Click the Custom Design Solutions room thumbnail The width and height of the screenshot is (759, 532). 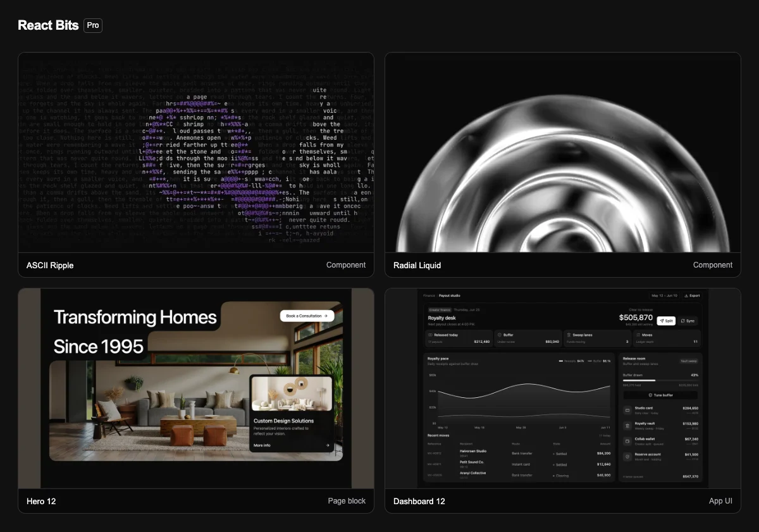[x=292, y=393]
